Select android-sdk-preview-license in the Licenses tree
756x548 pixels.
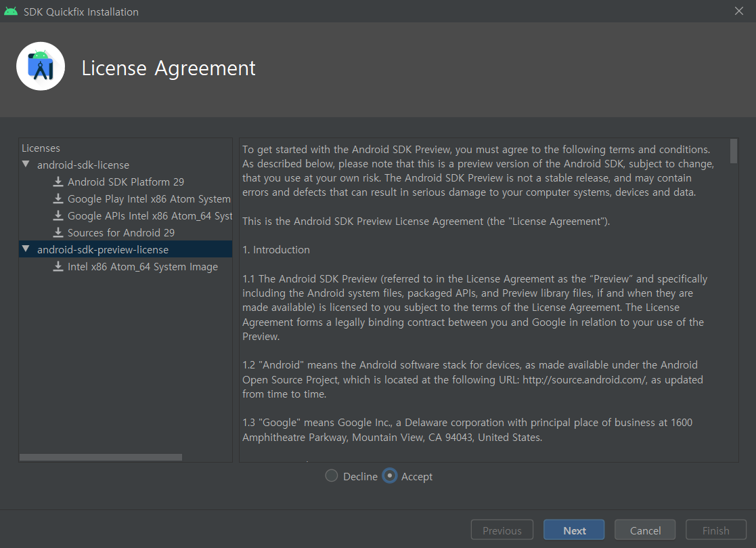tap(103, 249)
